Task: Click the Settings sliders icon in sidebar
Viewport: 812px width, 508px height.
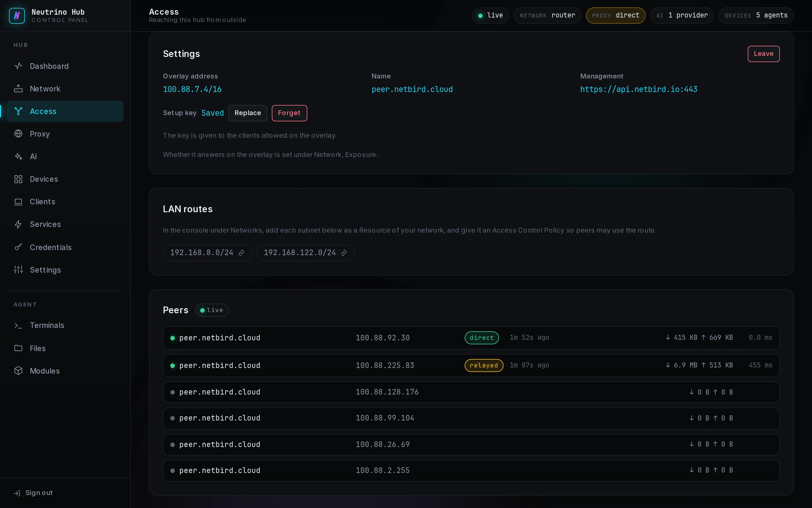Action: pyautogui.click(x=18, y=270)
